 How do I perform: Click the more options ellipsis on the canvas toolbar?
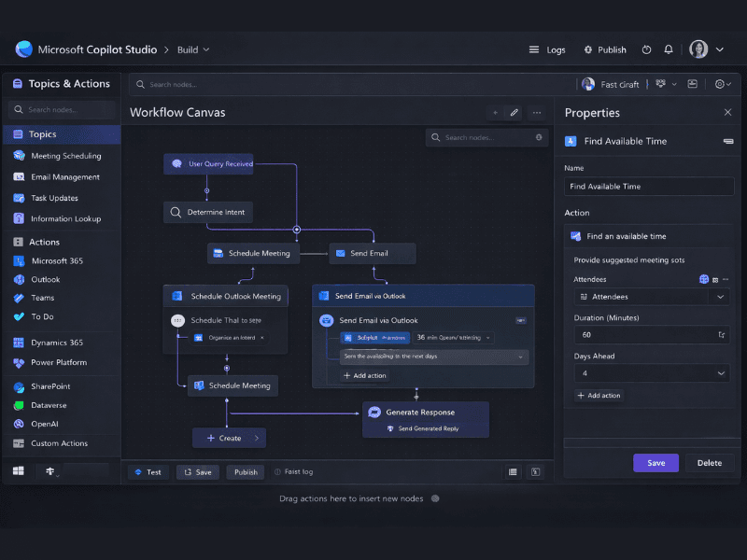coord(536,112)
